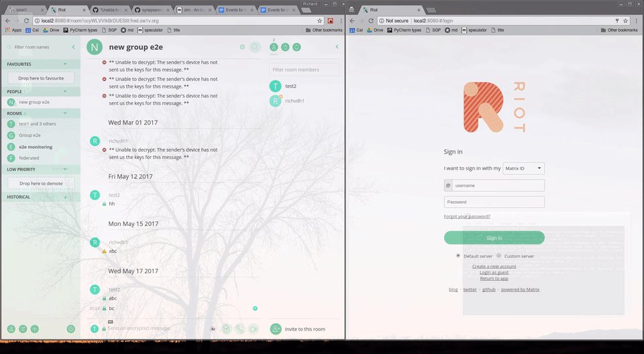Open the notifications panel icon in header
Screen dimensions: 644x354
[297, 47]
